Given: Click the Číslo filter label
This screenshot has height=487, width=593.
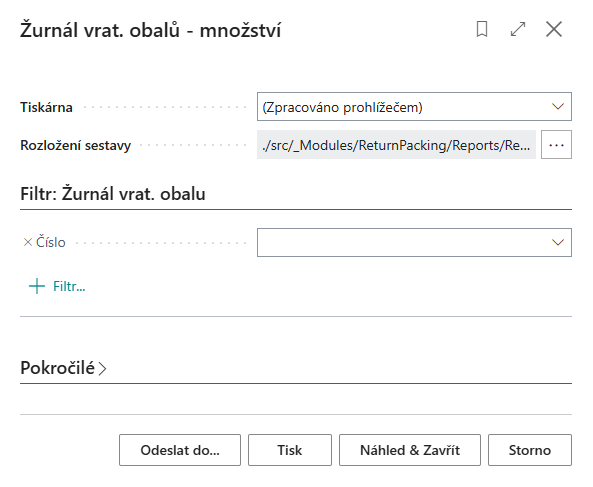Looking at the screenshot, I should [51, 242].
